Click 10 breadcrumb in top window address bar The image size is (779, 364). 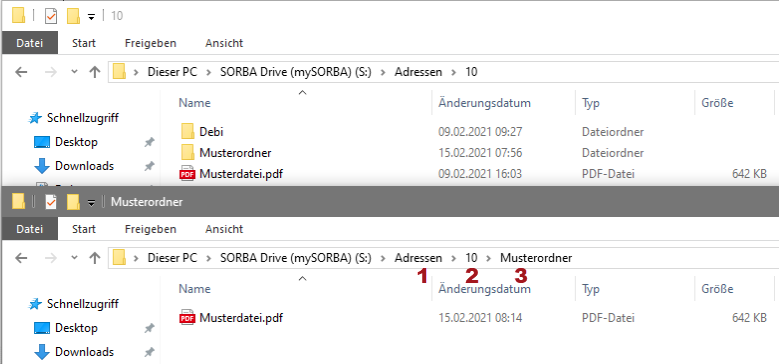(471, 72)
